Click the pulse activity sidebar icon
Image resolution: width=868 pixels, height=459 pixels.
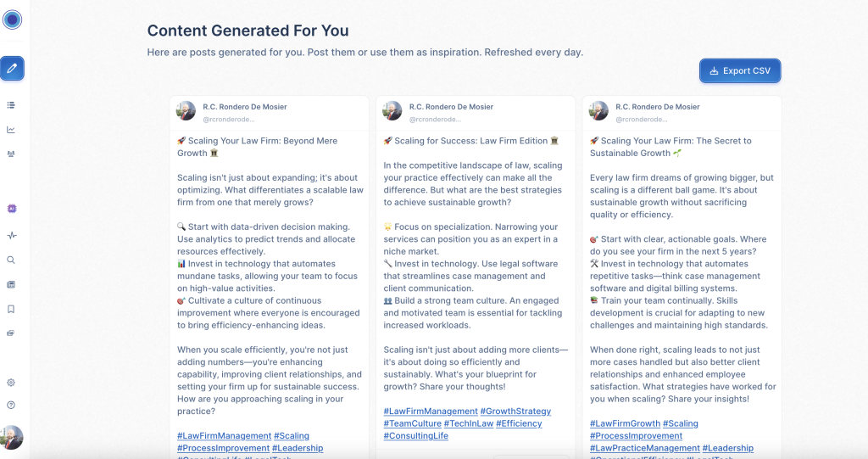pyautogui.click(x=11, y=235)
